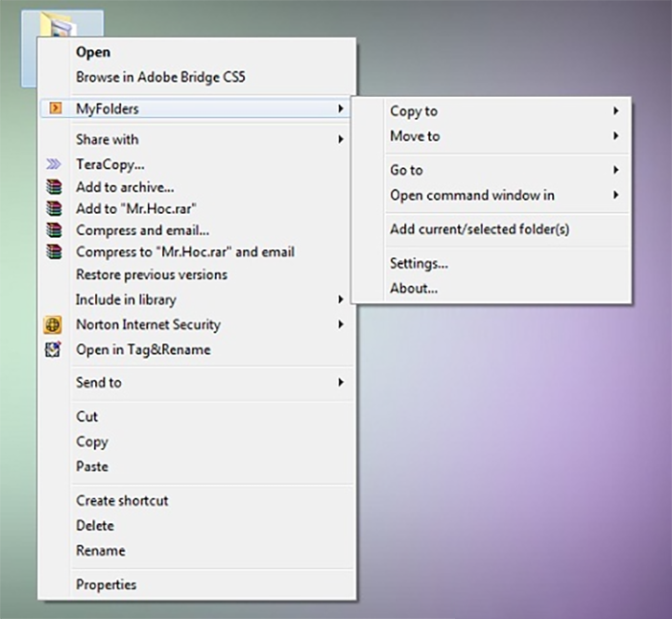The width and height of the screenshot is (672, 619).
Task: Click the Norton Internet Security globe icon
Action: click(53, 324)
